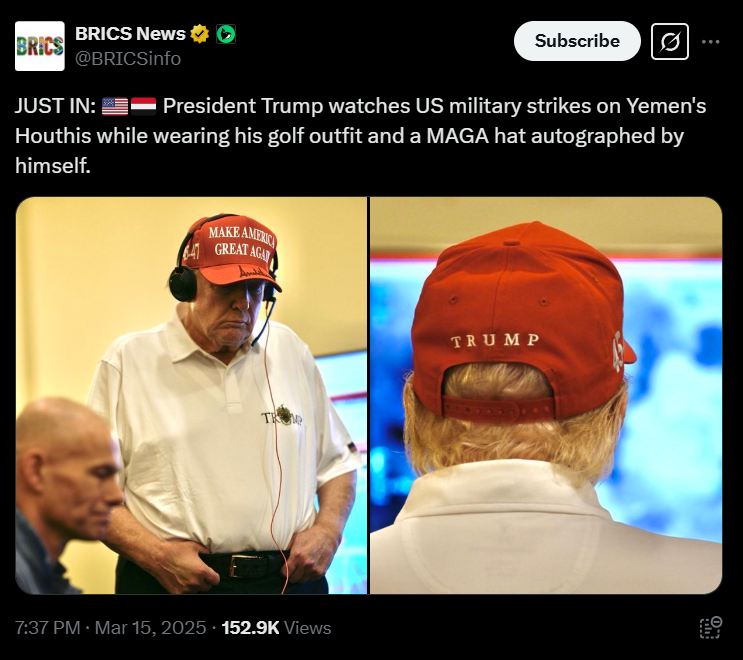Open the BRICS News profile avatar
The height and width of the screenshot is (660, 743).
point(40,46)
